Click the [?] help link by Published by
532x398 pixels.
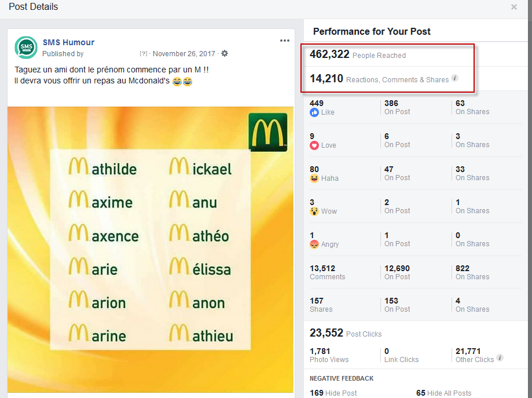(x=144, y=54)
